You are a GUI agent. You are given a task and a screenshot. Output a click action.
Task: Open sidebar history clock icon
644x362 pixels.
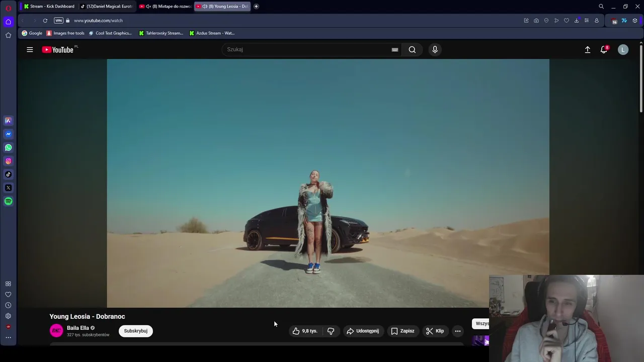(x=8, y=305)
